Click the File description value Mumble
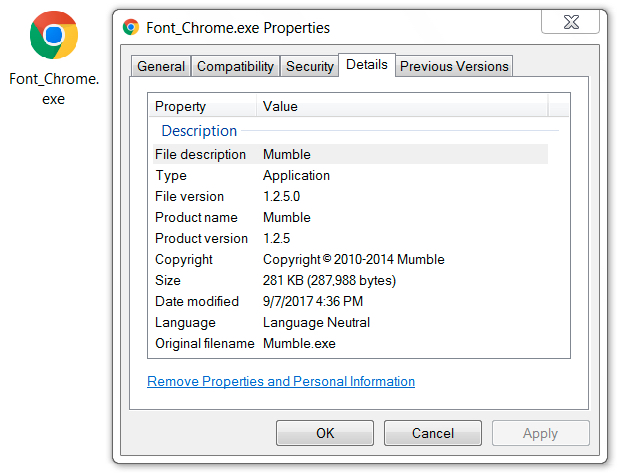Image resolution: width=618 pixels, height=475 pixels. (x=287, y=154)
